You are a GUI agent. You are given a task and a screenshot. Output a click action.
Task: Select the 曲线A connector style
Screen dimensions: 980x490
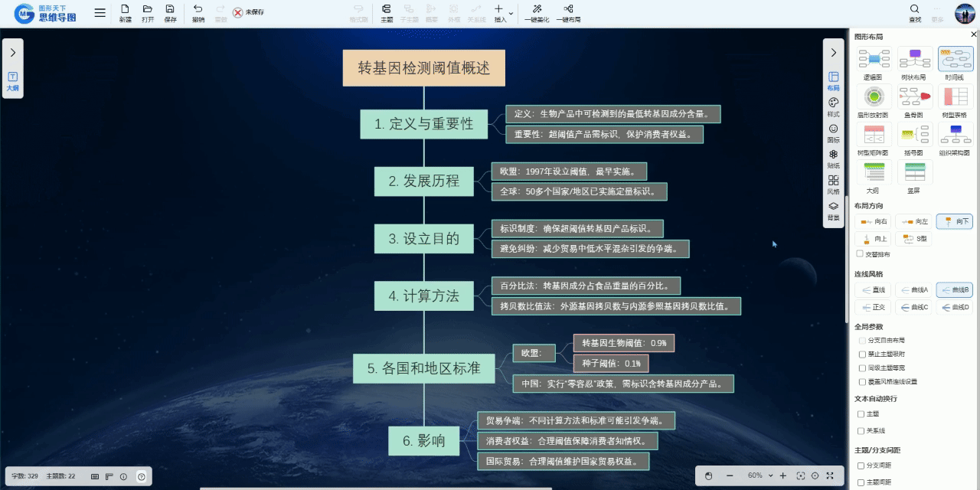tap(914, 290)
